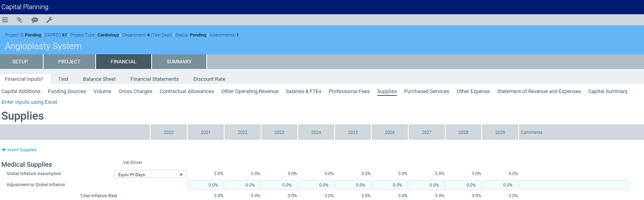Click the Medical Supplies comments field

pyautogui.click(x=573, y=185)
